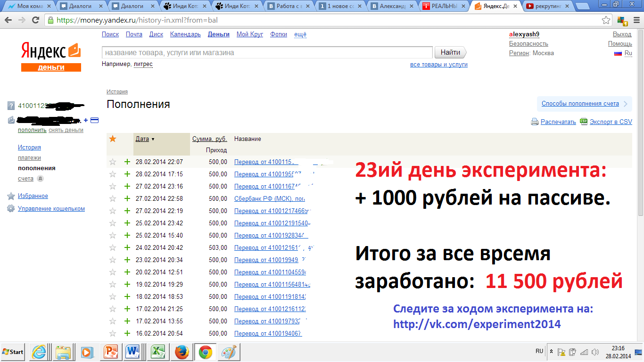Screen dimensions: 644x362
Task: Expand the 28.02.2014 17:15 transaction plus sign
Action: pyautogui.click(x=127, y=174)
